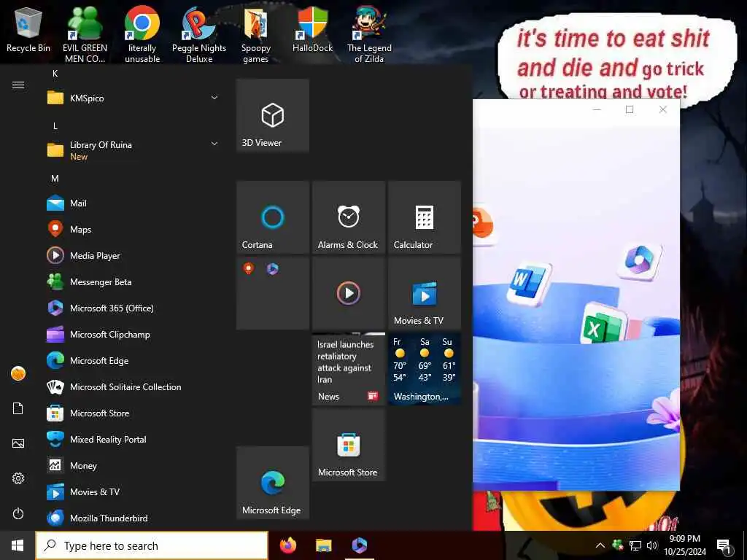Open Microsoft Solitaire Collection
The width and height of the screenshot is (747, 560).
[x=133, y=386]
